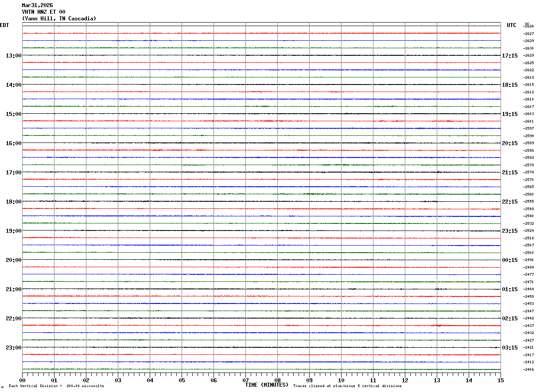Click the DC offset value "-2477"

pyautogui.click(x=528, y=274)
